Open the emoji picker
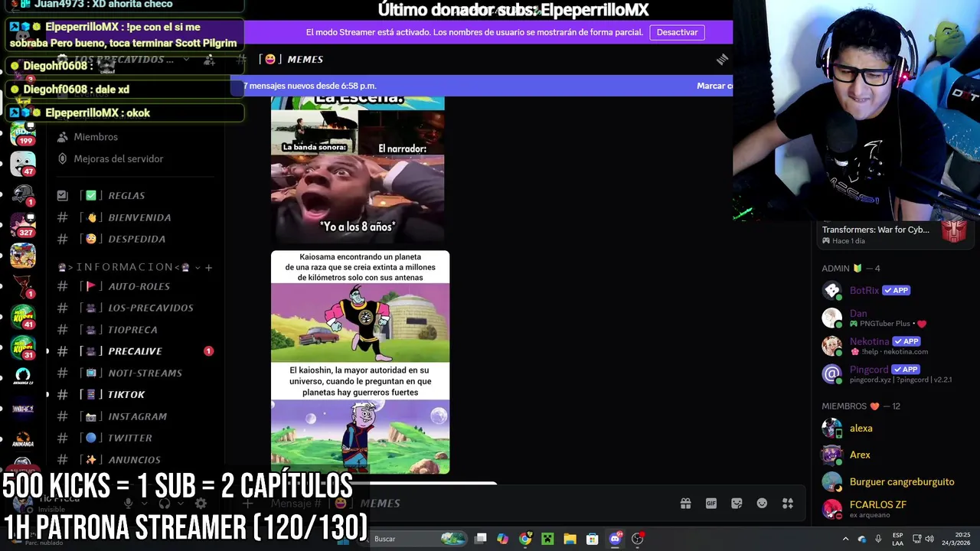The width and height of the screenshot is (980, 551). tap(762, 504)
